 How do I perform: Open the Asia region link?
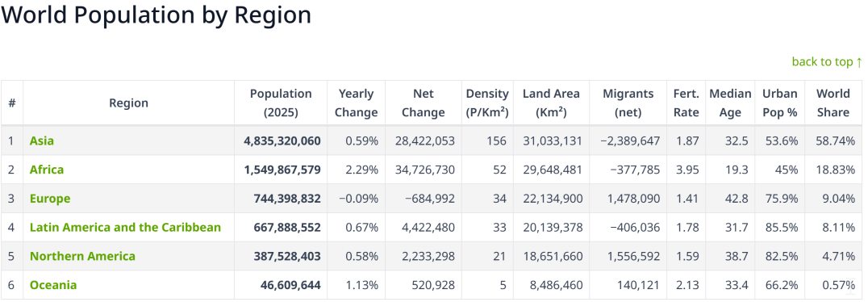pos(42,141)
